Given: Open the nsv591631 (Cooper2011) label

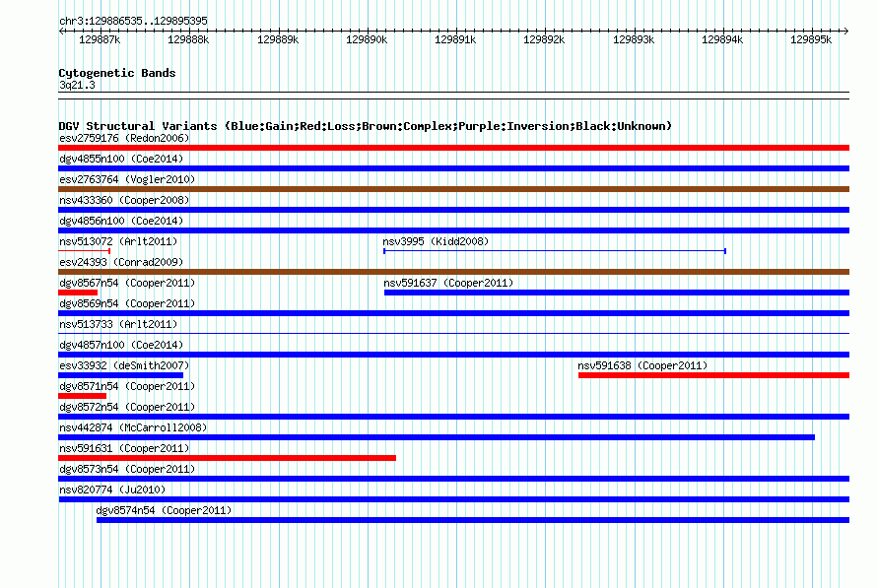Looking at the screenshot, I should point(124,448).
